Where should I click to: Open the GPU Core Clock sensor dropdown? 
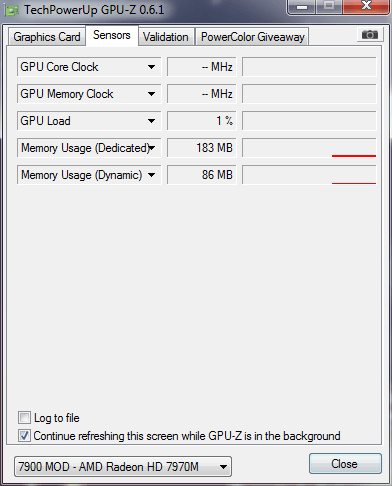click(x=151, y=67)
